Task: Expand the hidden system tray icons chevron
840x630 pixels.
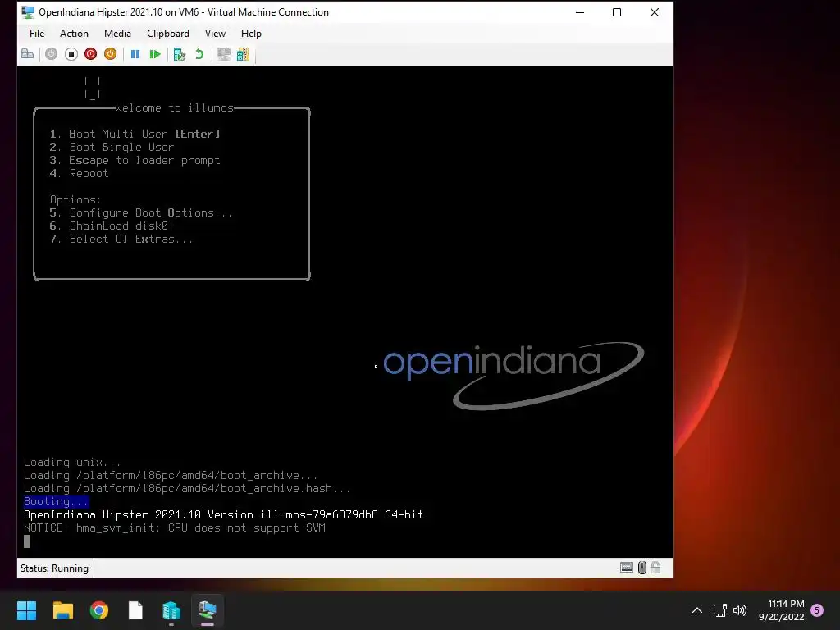Action: (697, 610)
